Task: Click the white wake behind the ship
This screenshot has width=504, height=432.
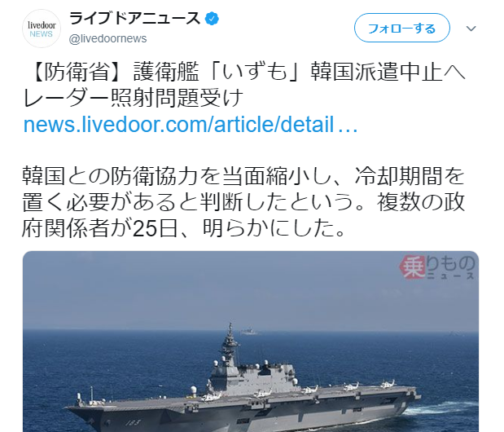Action: point(440,408)
